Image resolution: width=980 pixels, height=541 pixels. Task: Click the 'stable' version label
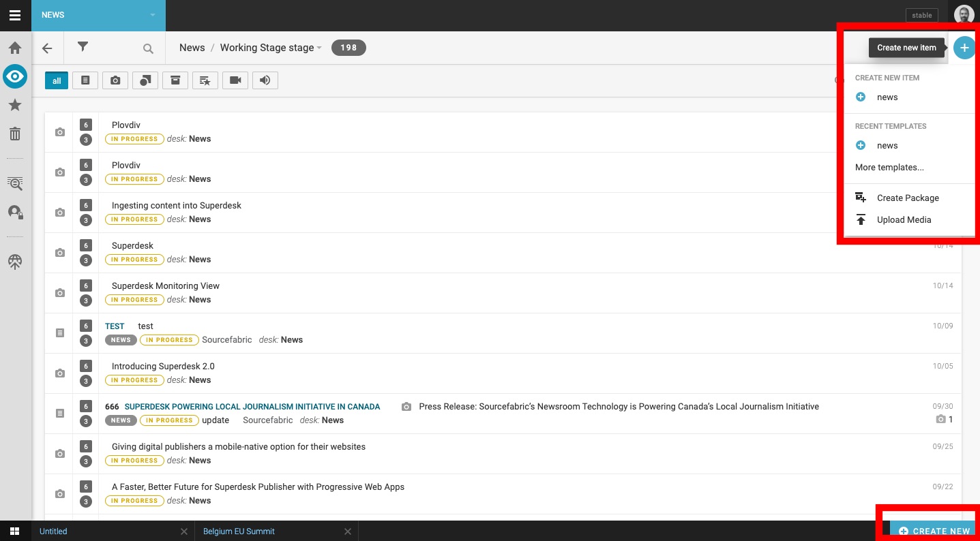(x=922, y=15)
